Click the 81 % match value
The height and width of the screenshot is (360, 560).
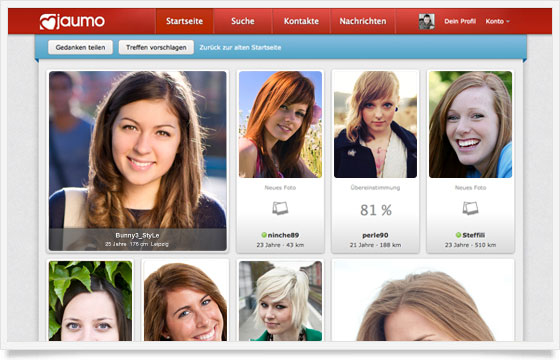pyautogui.click(x=376, y=210)
